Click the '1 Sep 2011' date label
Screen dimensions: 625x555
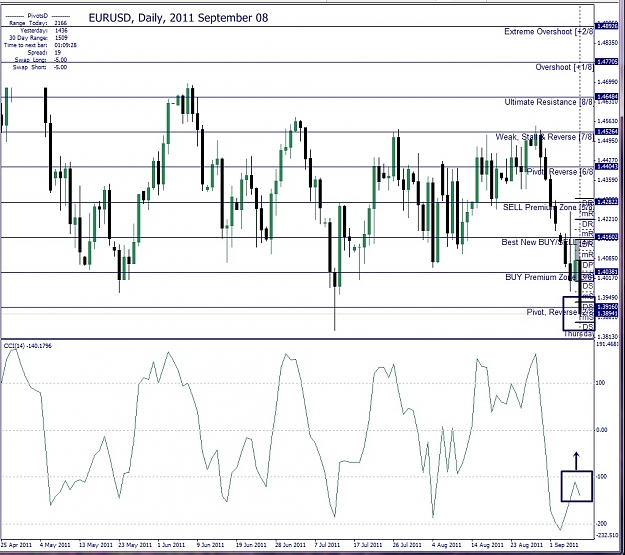click(x=564, y=545)
